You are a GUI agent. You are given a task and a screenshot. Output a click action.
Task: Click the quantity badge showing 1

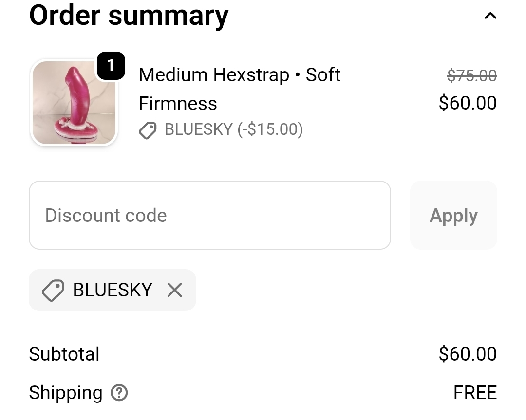pos(111,65)
